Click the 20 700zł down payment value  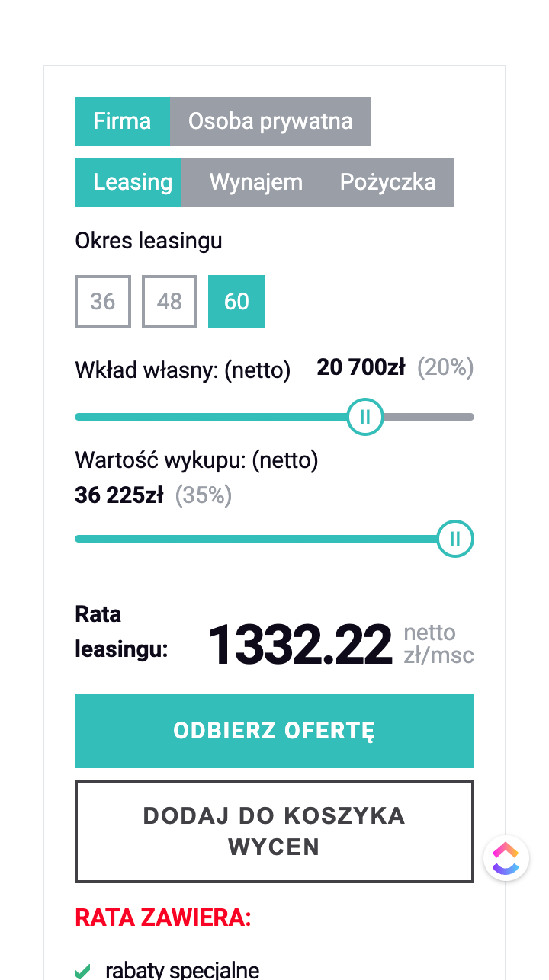click(x=360, y=367)
